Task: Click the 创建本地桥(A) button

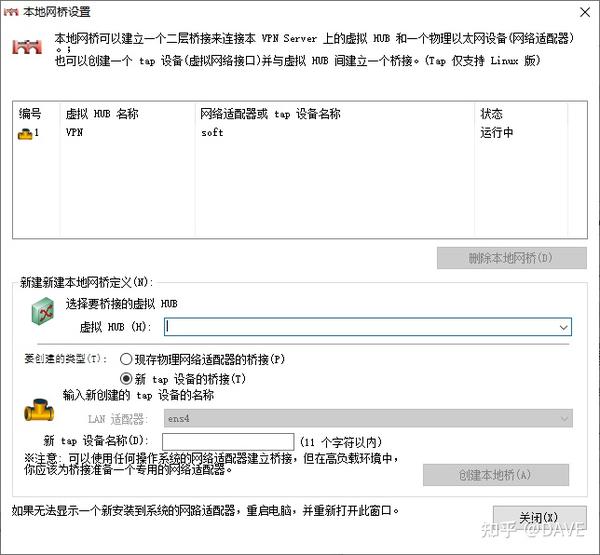Action: point(496,475)
